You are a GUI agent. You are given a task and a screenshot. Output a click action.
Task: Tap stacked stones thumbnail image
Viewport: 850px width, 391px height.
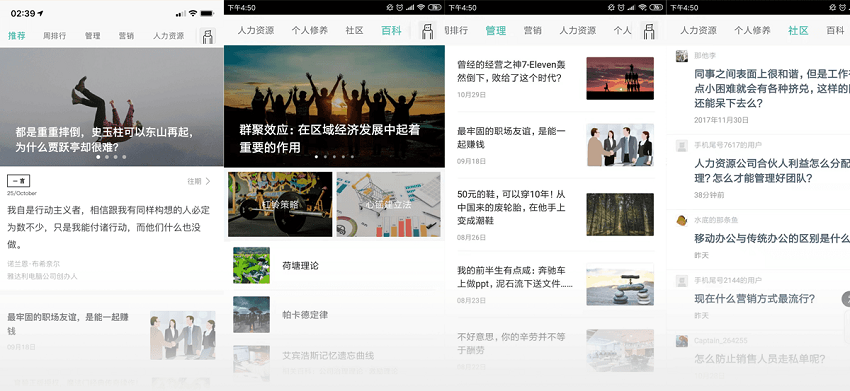pyautogui.click(x=620, y=284)
